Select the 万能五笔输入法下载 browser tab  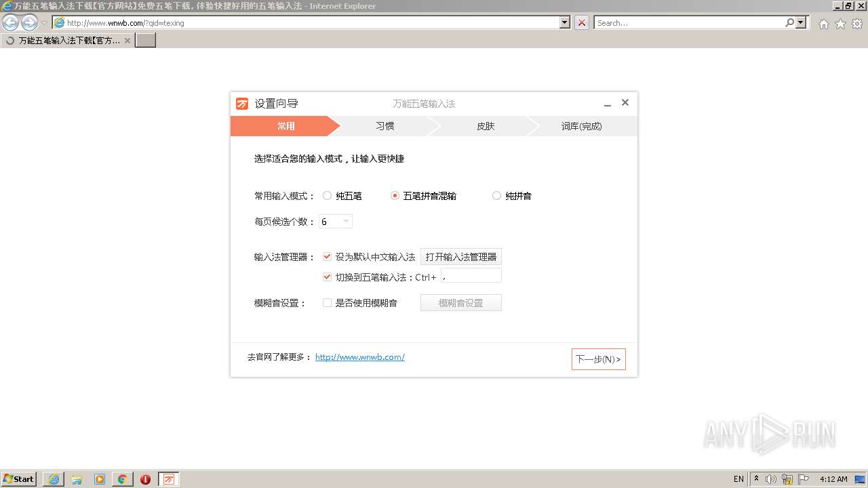(67, 40)
